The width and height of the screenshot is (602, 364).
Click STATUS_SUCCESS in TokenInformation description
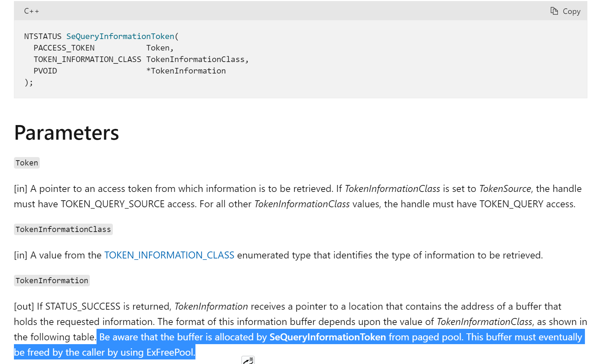tap(83, 307)
